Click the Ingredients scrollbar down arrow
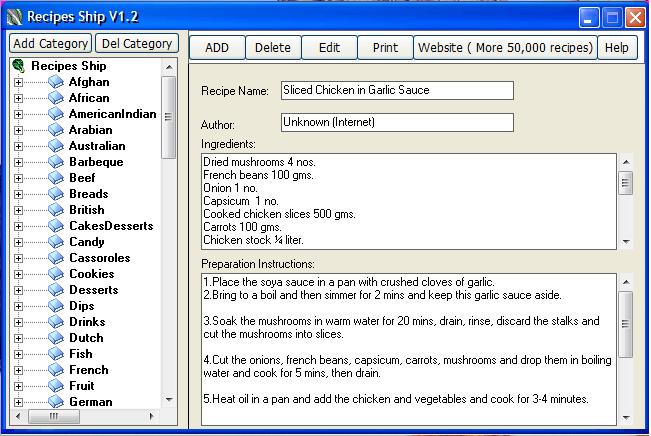 (625, 242)
